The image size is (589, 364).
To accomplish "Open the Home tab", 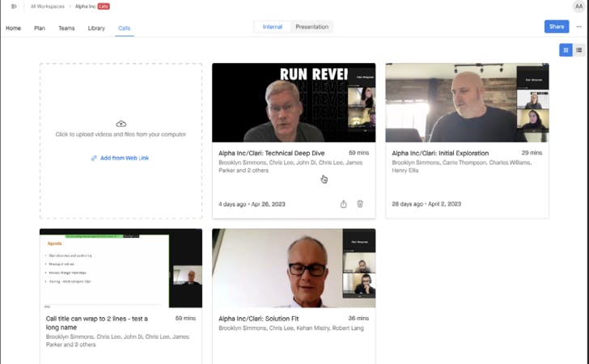I will coord(14,28).
